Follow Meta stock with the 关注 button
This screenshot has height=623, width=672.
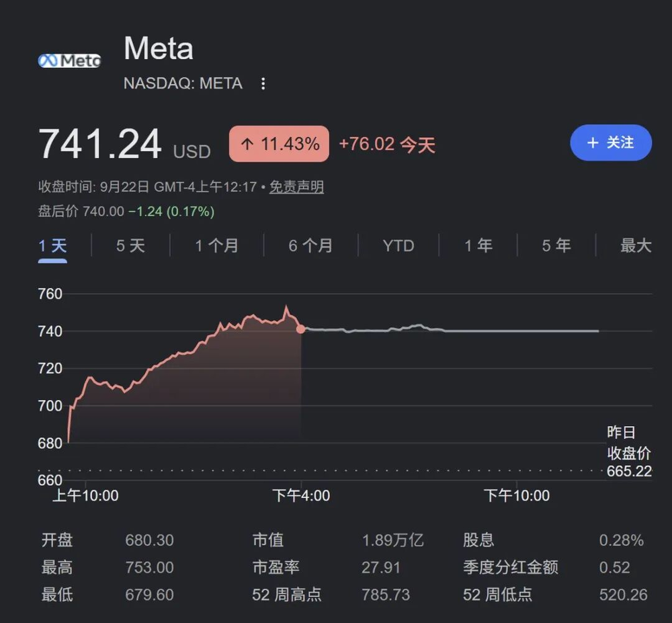click(611, 142)
